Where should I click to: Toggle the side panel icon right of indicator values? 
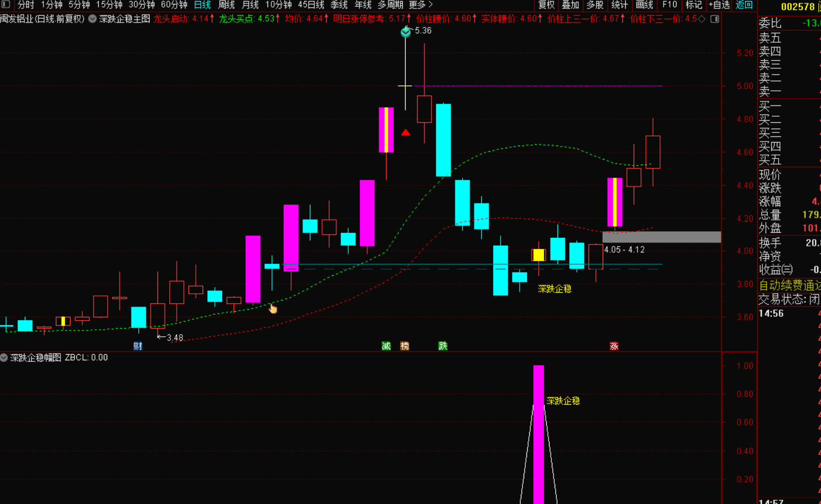(x=714, y=19)
